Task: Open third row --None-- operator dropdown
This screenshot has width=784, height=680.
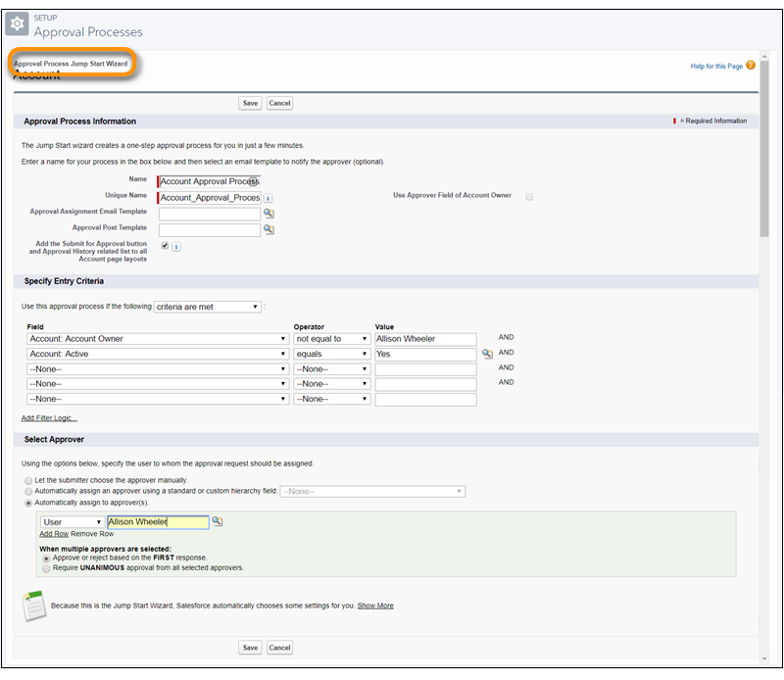Action: pyautogui.click(x=332, y=369)
